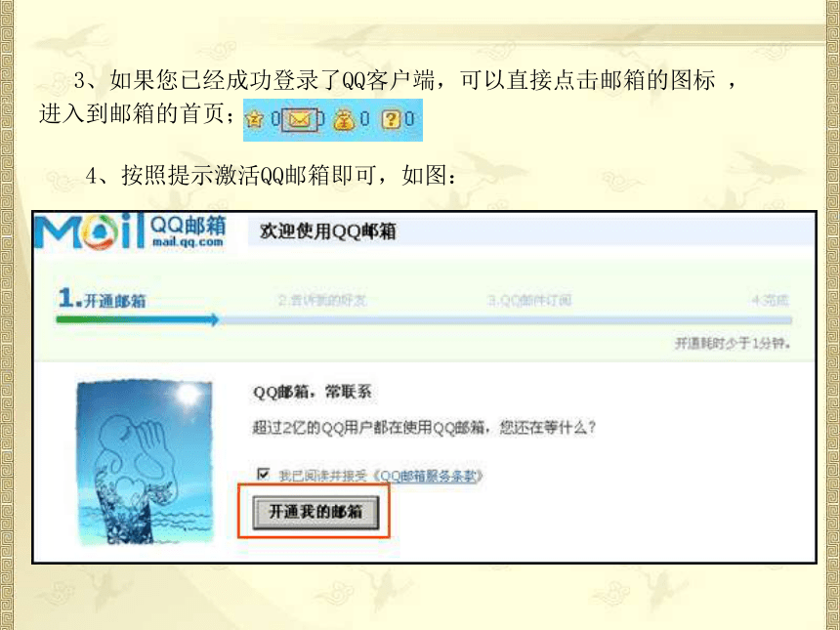
Task: Select step 2 告诉我的好友
Action: pyautogui.click(x=322, y=300)
